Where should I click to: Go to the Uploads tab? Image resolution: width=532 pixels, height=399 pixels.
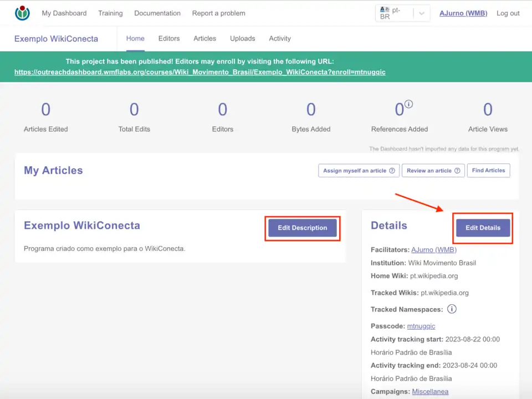point(243,38)
